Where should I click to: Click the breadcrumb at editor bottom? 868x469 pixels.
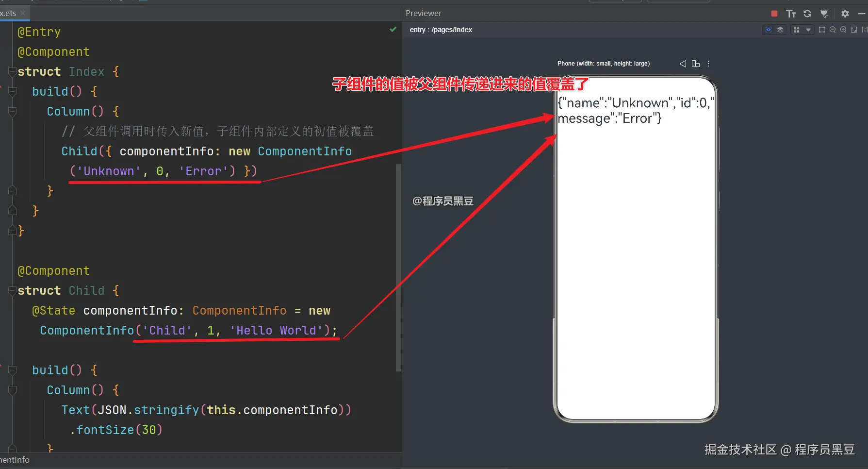[15, 460]
